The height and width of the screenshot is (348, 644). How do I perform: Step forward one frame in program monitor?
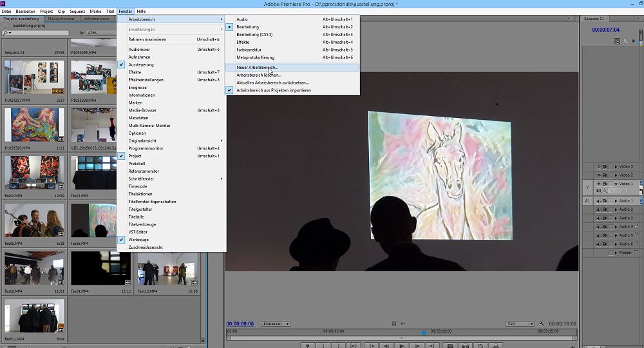point(417,345)
